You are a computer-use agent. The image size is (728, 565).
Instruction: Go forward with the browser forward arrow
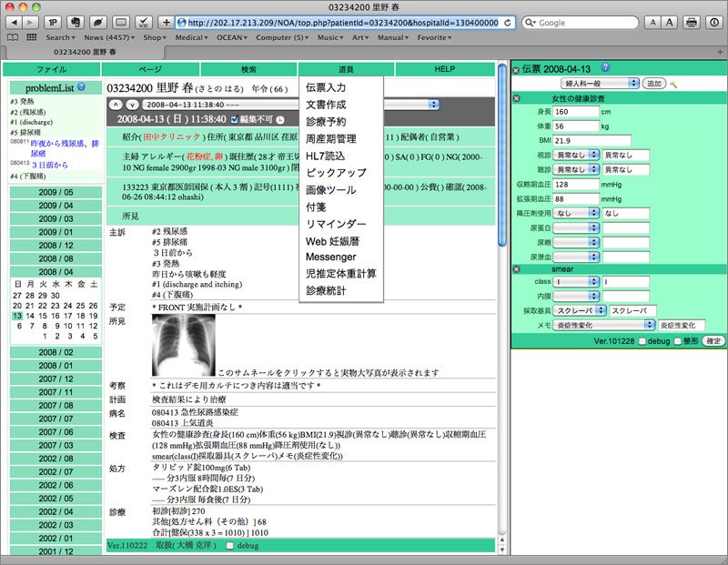pyautogui.click(x=30, y=22)
